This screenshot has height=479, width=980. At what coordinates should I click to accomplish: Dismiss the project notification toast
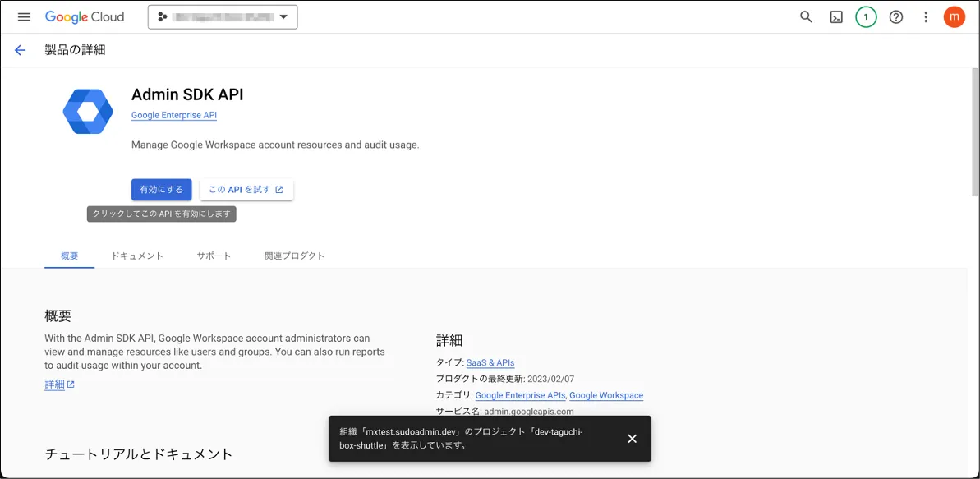tap(632, 439)
